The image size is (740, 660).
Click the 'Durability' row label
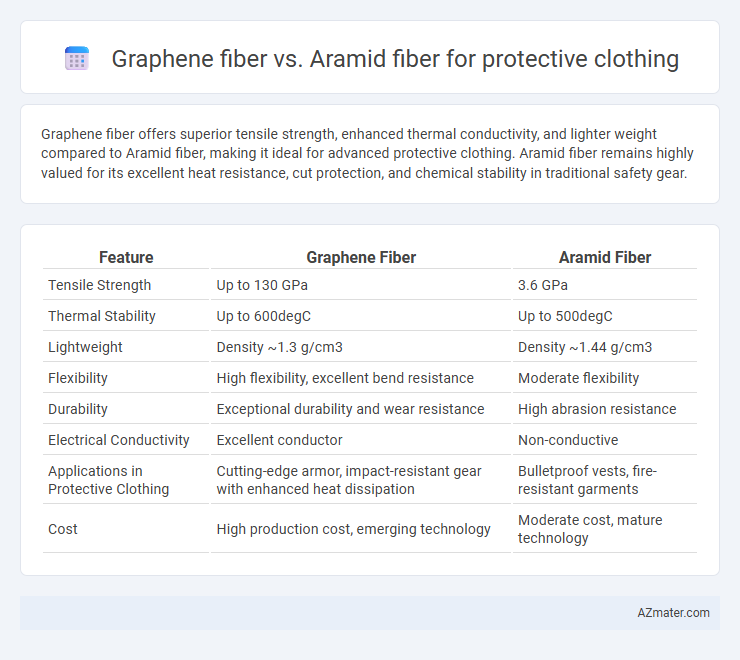point(78,409)
